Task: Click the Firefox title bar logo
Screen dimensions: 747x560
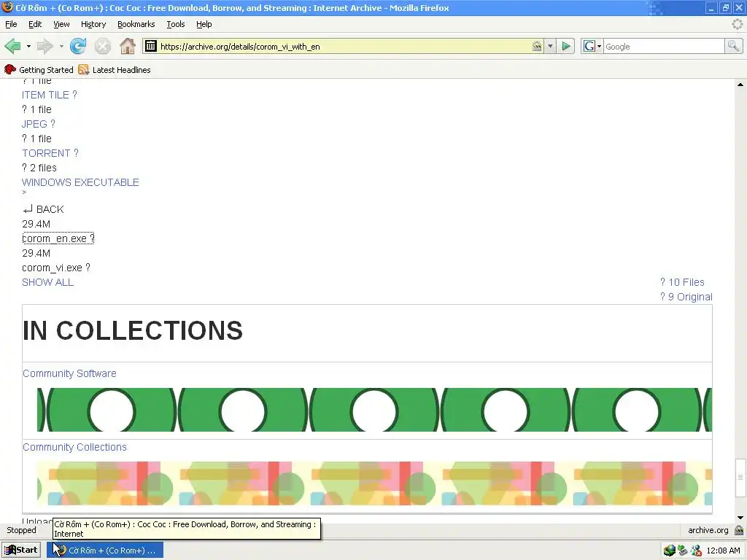Action: click(x=7, y=7)
